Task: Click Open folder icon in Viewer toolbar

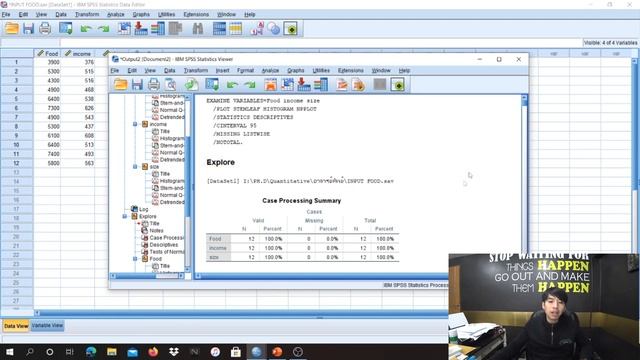Action: pos(120,84)
